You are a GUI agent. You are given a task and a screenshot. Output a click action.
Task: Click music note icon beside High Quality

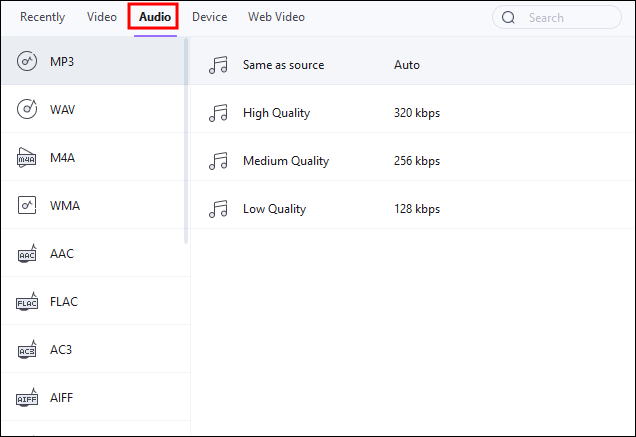218,113
